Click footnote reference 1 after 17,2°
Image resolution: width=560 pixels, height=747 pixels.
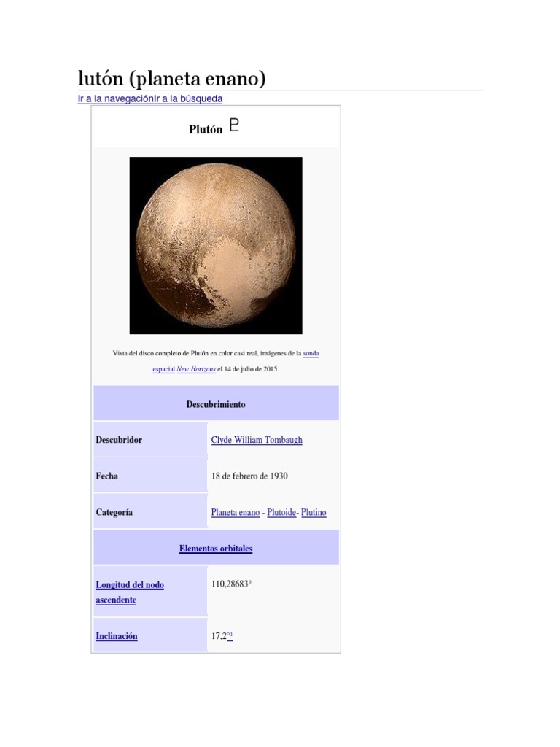click(x=230, y=635)
